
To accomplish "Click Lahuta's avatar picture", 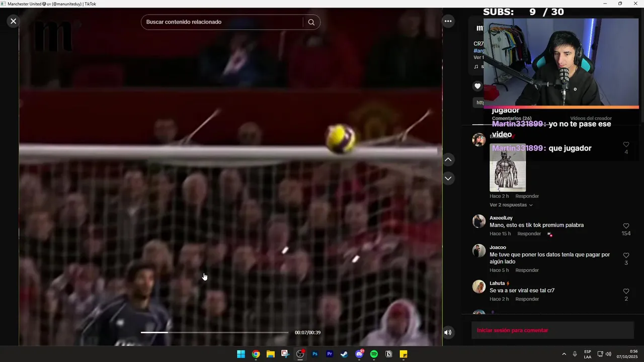I will tap(479, 287).
